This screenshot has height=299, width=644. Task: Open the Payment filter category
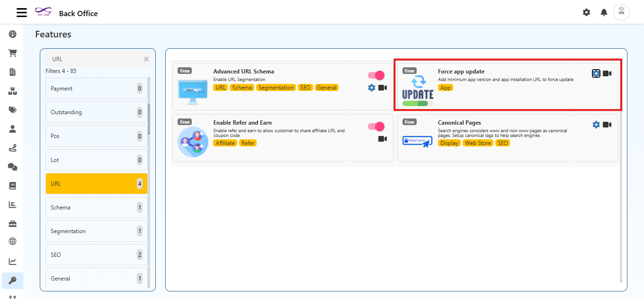pyautogui.click(x=96, y=88)
